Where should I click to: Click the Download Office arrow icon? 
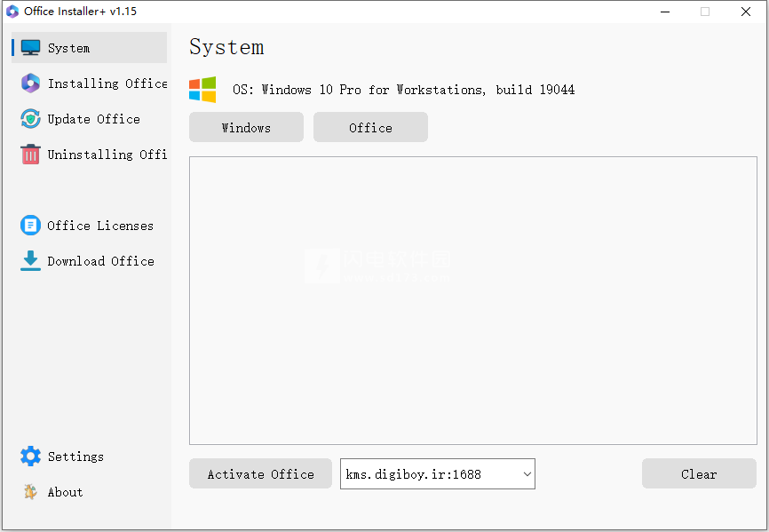click(30, 261)
